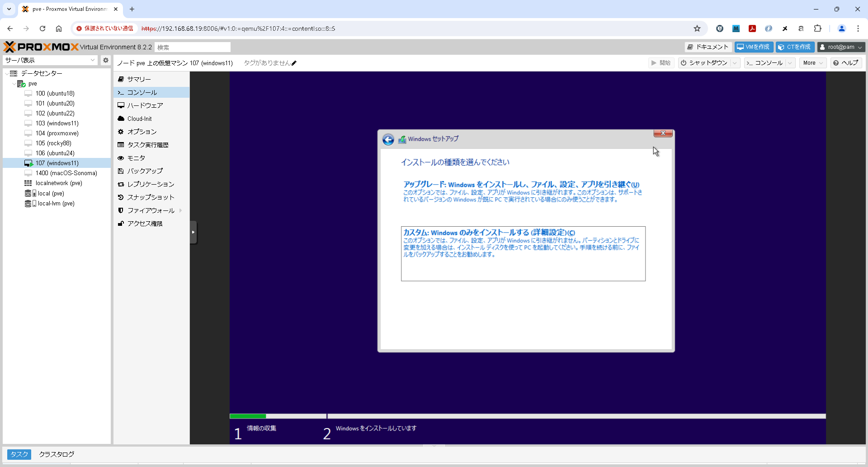Open the タスク実行履歴 menu item

(x=151, y=145)
